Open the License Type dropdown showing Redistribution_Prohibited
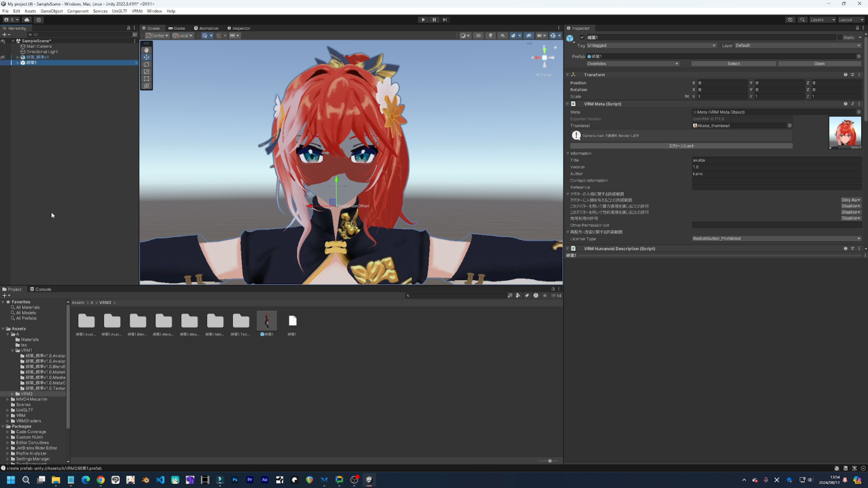 776,238
